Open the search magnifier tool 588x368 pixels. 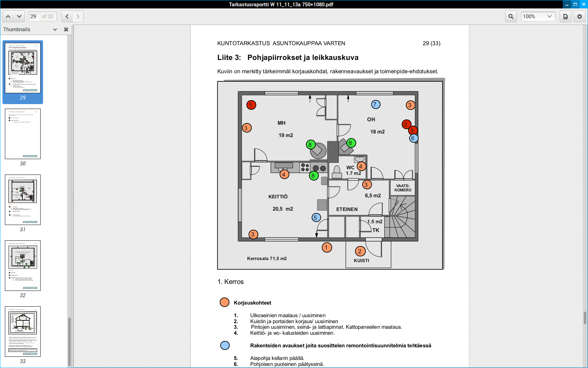click(x=511, y=16)
